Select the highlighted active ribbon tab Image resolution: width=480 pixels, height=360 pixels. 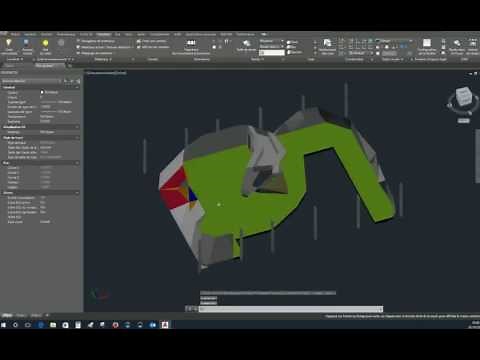(x=103, y=34)
